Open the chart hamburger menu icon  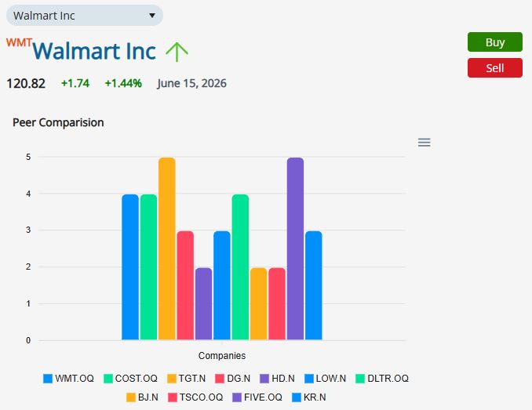click(424, 143)
